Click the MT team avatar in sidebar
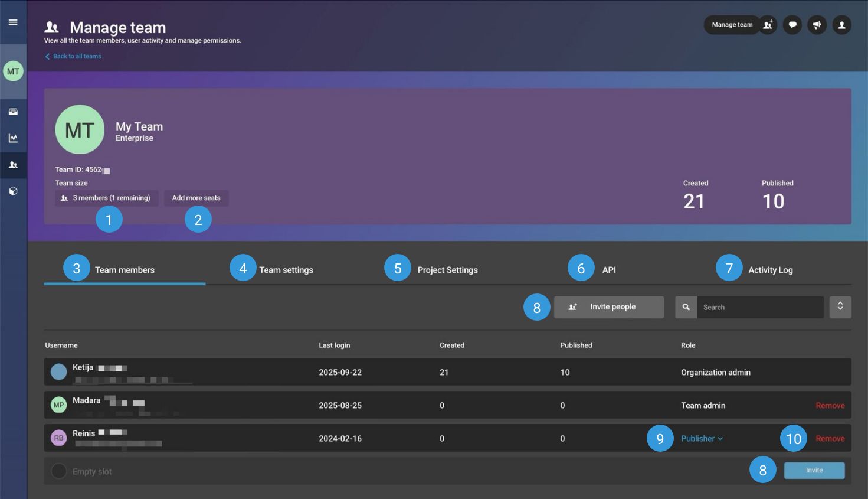The width and height of the screenshot is (868, 499). pos(13,71)
